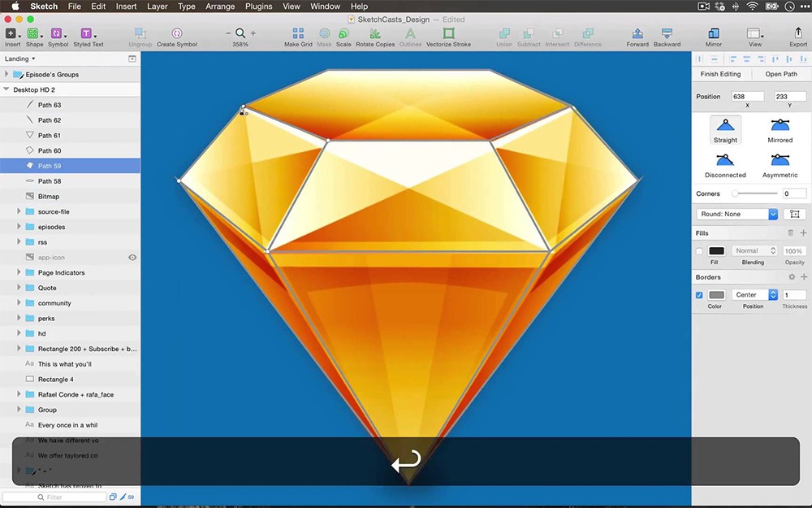This screenshot has height=508, width=812.
Task: Apply the Intersect boolean operation
Action: click(x=557, y=33)
